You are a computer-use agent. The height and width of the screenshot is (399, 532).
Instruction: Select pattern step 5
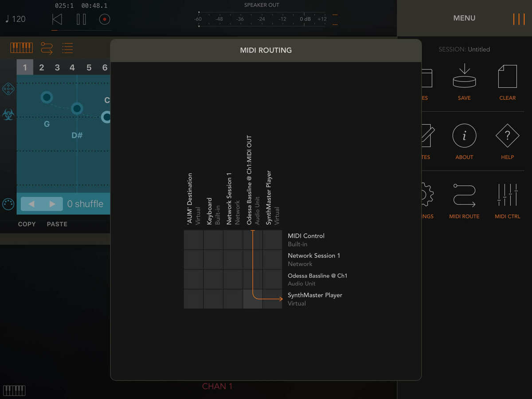pos(89,67)
